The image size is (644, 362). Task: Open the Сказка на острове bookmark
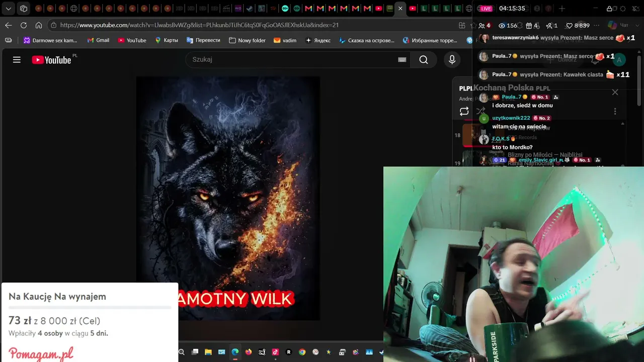367,40
